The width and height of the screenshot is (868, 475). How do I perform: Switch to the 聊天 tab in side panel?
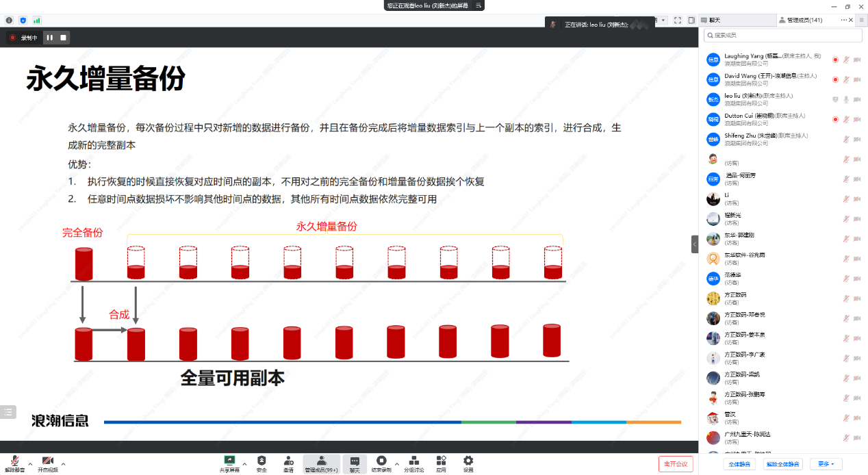(x=714, y=21)
